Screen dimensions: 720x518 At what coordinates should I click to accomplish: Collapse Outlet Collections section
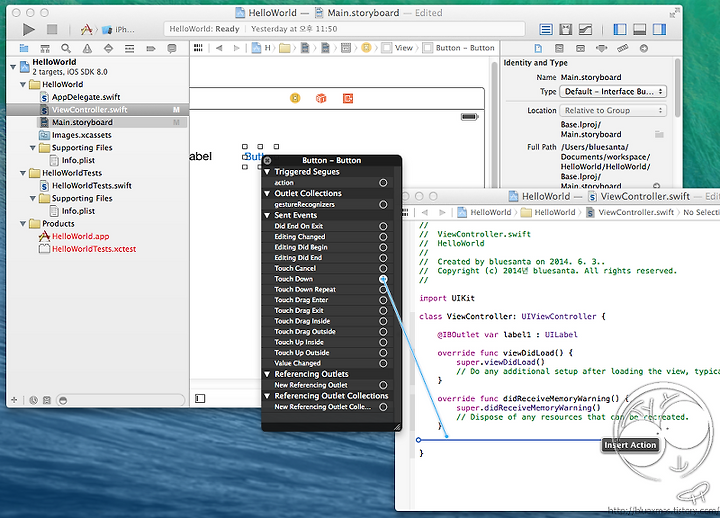267,193
